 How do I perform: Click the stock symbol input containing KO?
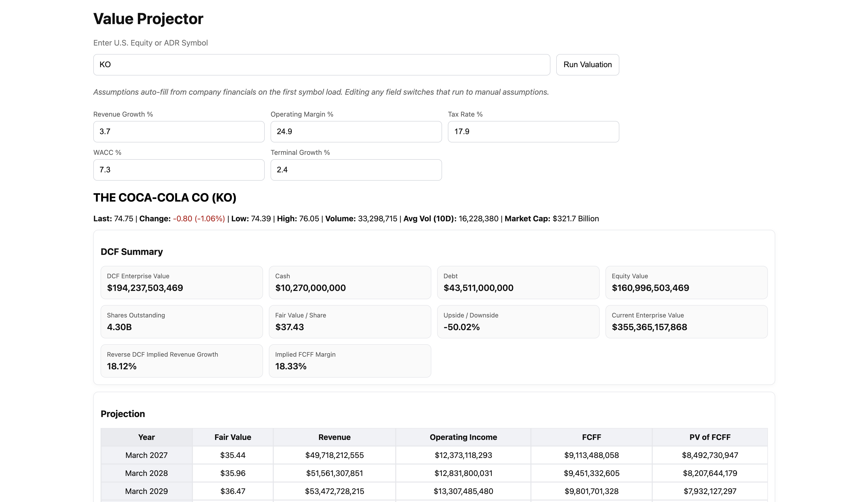tap(321, 65)
